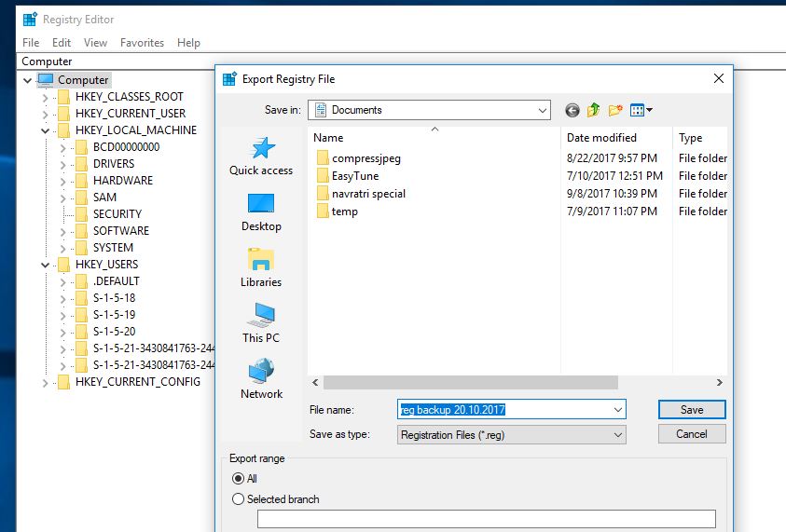786x532 pixels.
Task: Click the file list scroll right arrow
Action: tap(719, 383)
